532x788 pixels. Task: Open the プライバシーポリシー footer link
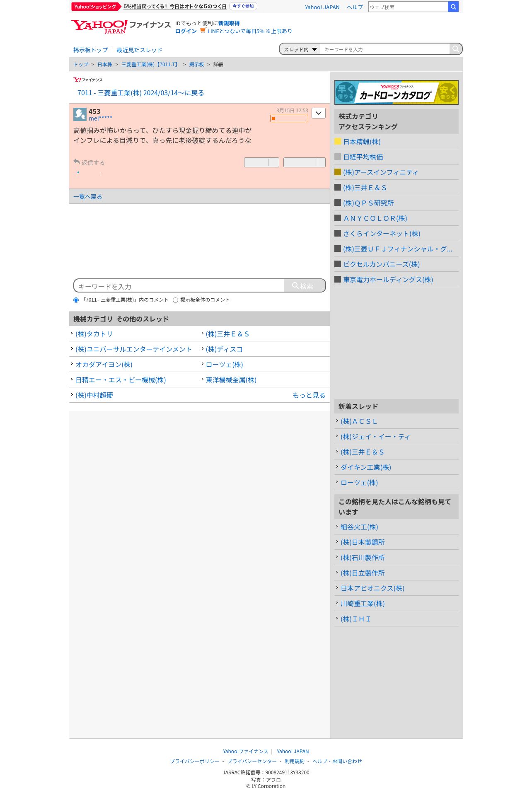(194, 761)
